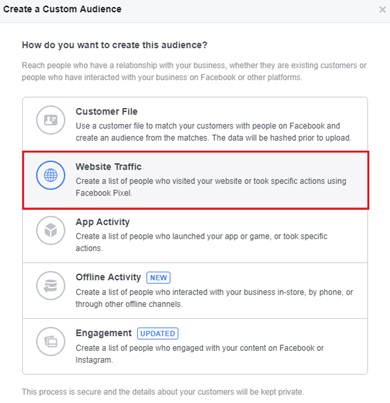Viewport: 390px width, 403px height.
Task: Choose the Engagement option heading
Action: pyautogui.click(x=104, y=333)
